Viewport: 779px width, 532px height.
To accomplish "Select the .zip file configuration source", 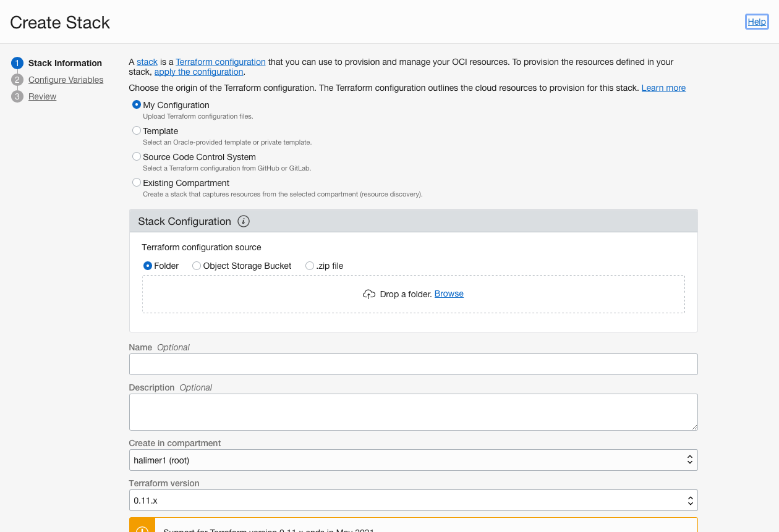I will pyautogui.click(x=309, y=266).
